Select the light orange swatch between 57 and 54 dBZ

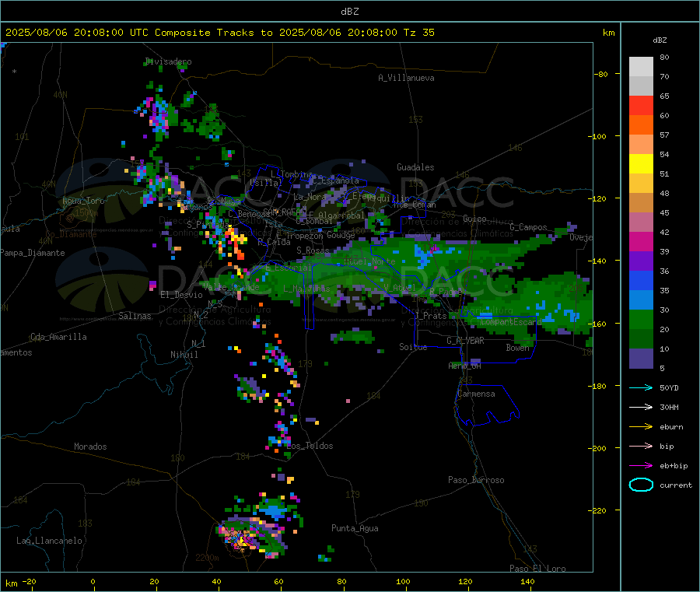click(641, 144)
